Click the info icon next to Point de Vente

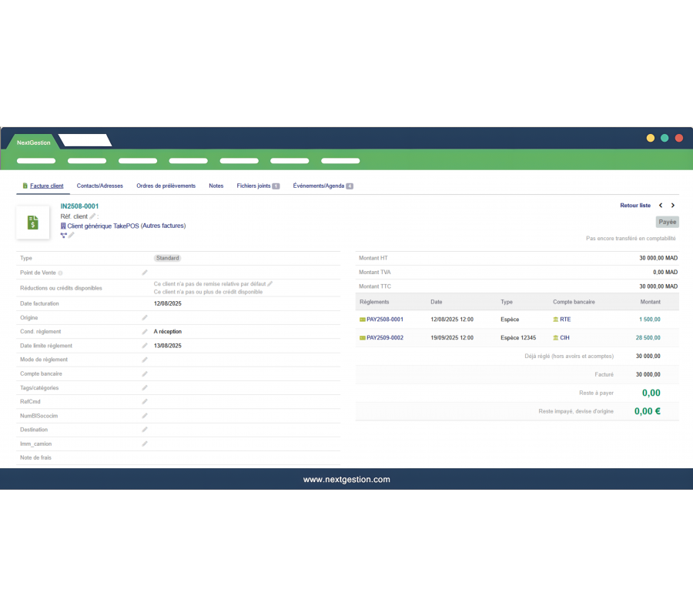pyautogui.click(x=60, y=273)
